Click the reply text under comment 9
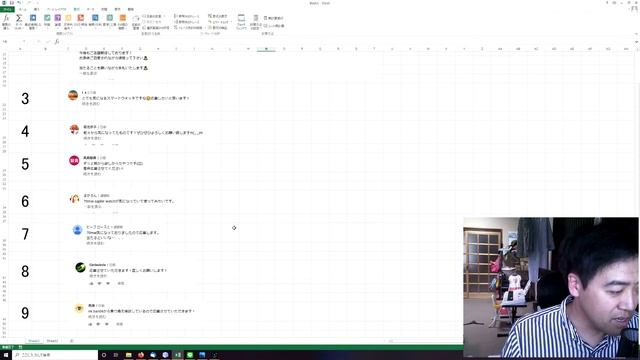This screenshot has height=360, width=640. click(119, 324)
